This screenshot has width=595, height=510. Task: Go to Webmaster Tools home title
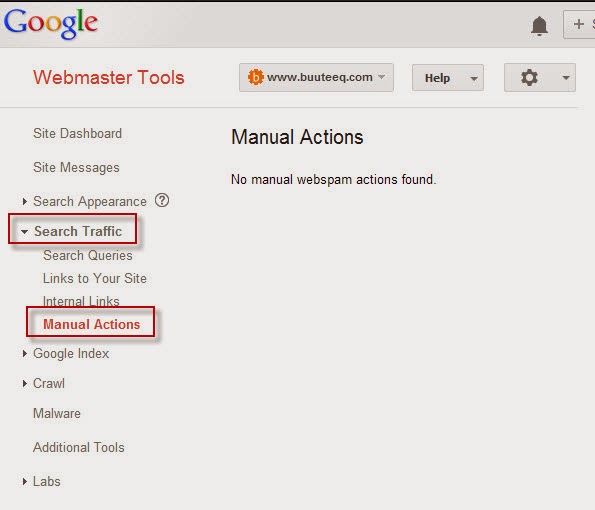pyautogui.click(x=109, y=77)
